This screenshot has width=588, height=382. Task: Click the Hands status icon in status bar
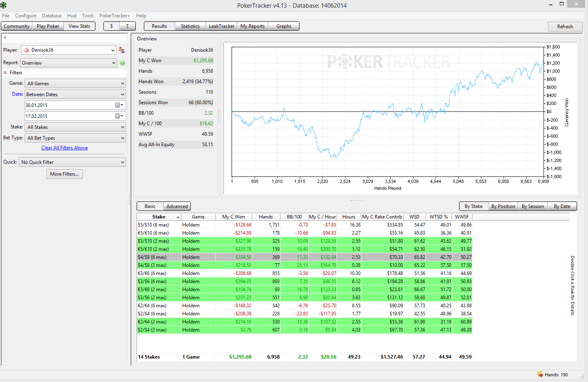pyautogui.click(x=540, y=374)
